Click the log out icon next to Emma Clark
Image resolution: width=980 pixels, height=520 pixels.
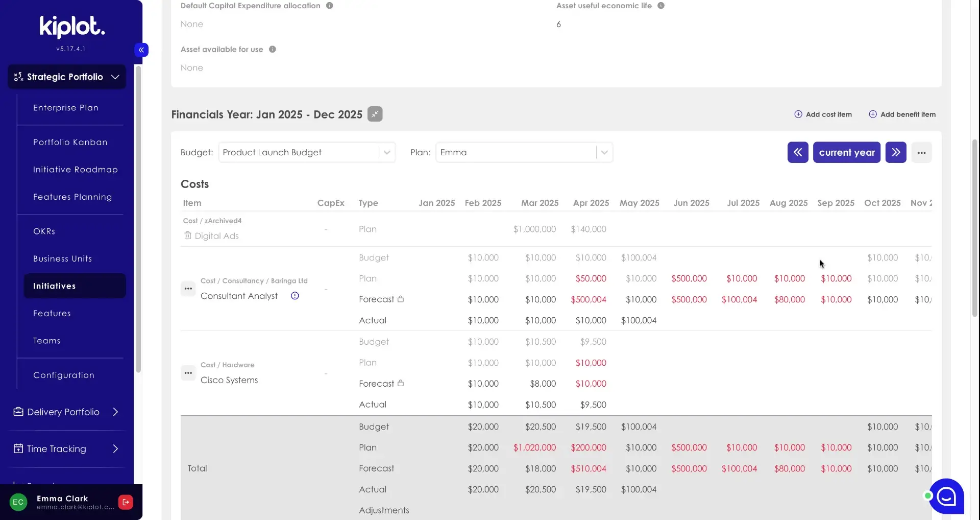[126, 502]
